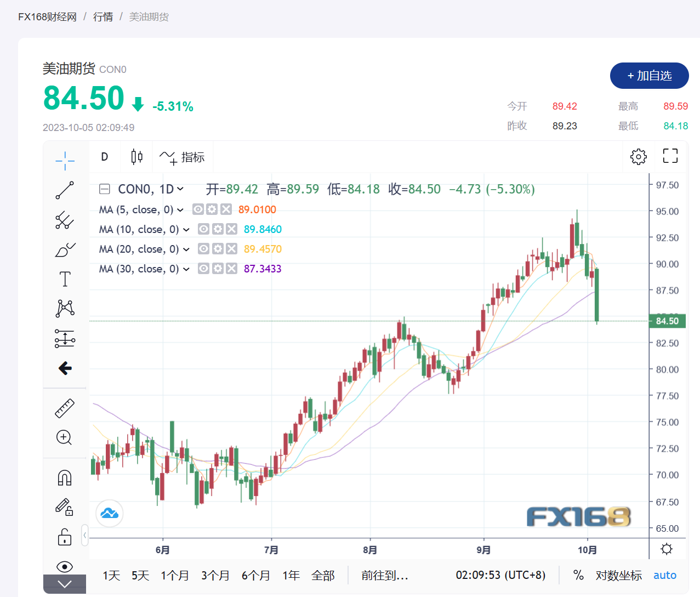Activate the ruler measure tool
This screenshot has height=597, width=700.
(65, 408)
